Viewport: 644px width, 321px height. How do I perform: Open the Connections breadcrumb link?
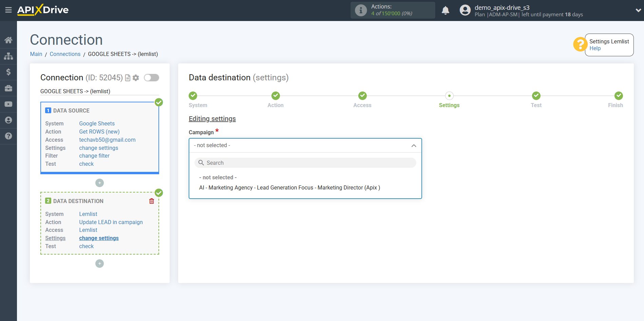pos(65,54)
